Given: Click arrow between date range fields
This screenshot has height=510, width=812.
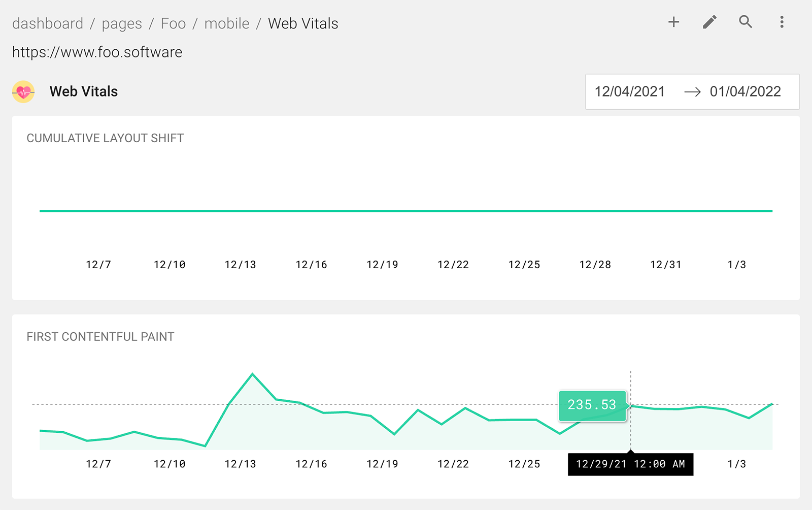Looking at the screenshot, I should [x=692, y=92].
